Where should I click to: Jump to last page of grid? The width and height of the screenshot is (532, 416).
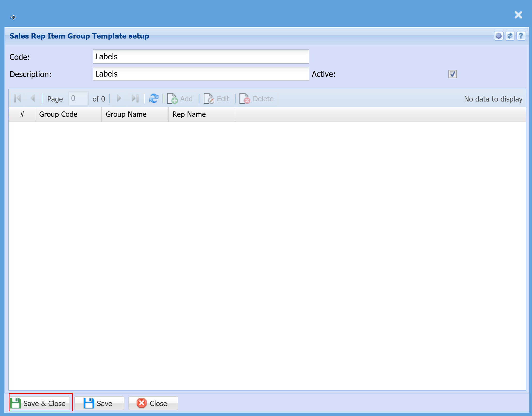pyautogui.click(x=135, y=98)
